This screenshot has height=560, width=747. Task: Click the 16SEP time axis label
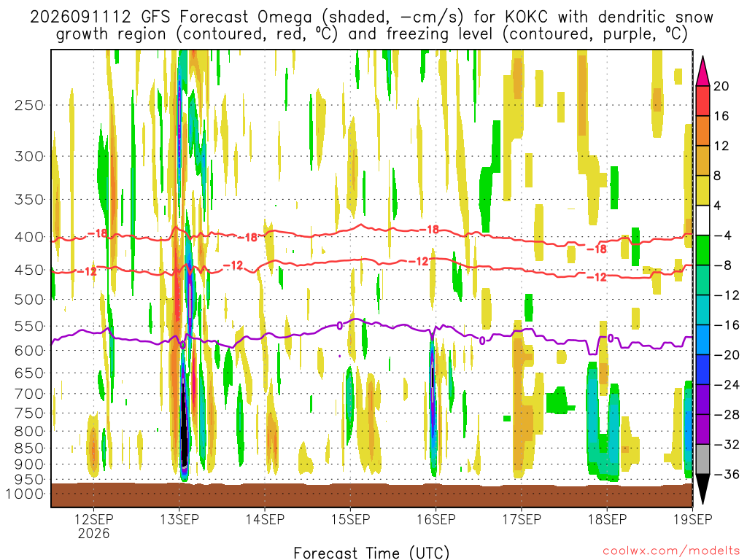(x=436, y=518)
